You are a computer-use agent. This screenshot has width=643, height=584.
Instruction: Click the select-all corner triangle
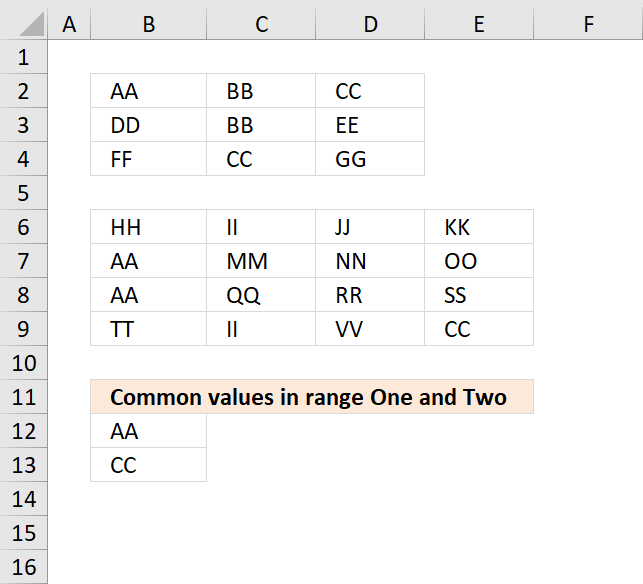pyautogui.click(x=31, y=24)
